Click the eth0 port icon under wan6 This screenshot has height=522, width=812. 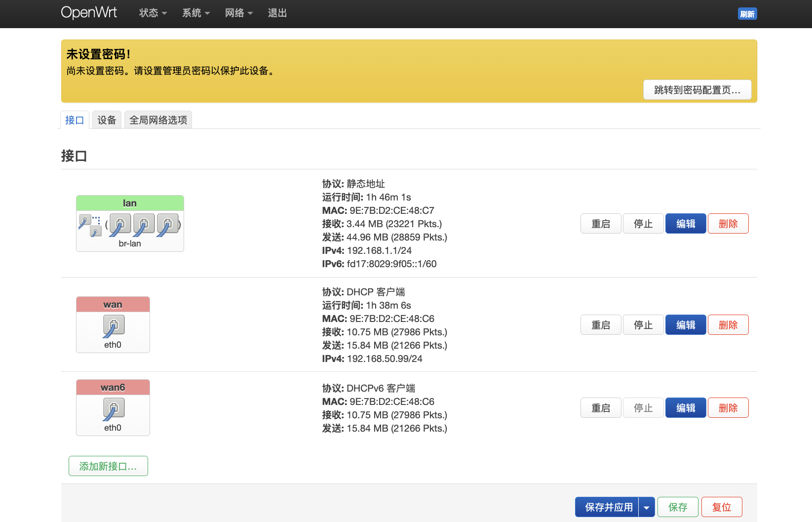coord(113,409)
